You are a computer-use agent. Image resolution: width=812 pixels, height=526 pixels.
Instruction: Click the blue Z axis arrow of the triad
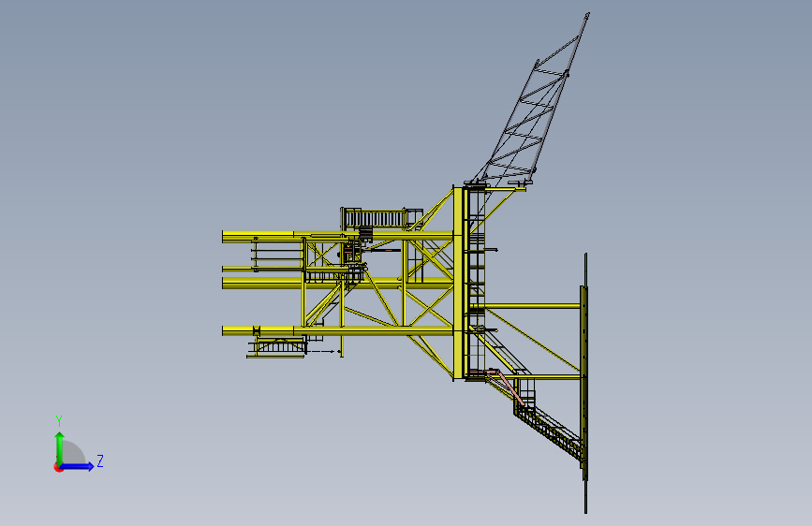pos(77,466)
